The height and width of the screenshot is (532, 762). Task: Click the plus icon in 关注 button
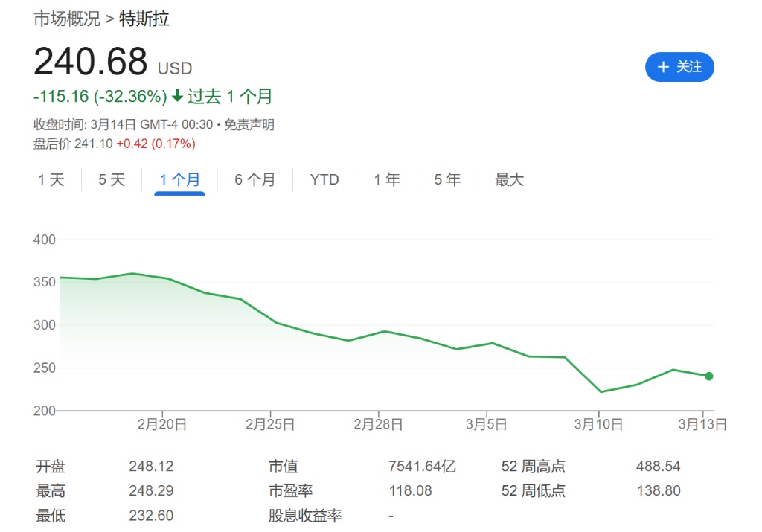coord(664,67)
